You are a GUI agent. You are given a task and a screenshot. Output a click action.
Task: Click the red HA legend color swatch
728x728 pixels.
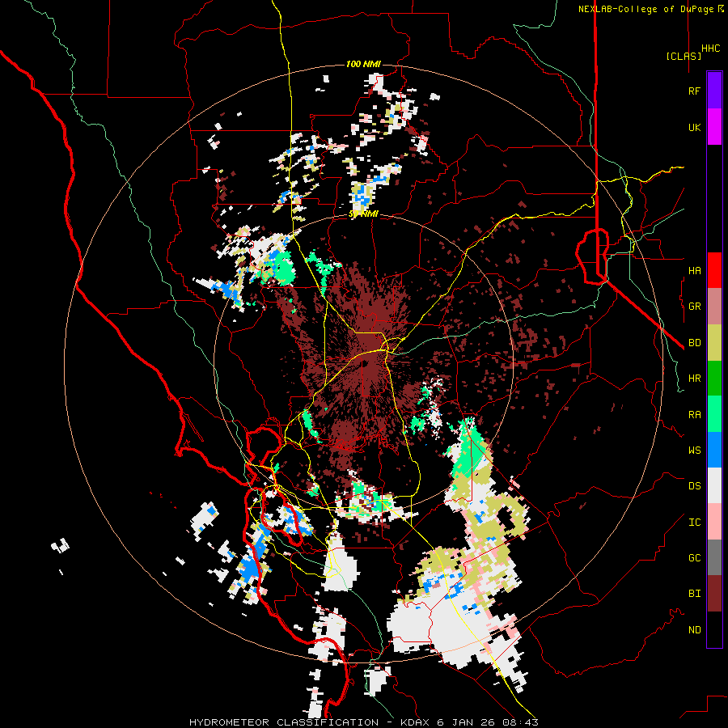714,270
